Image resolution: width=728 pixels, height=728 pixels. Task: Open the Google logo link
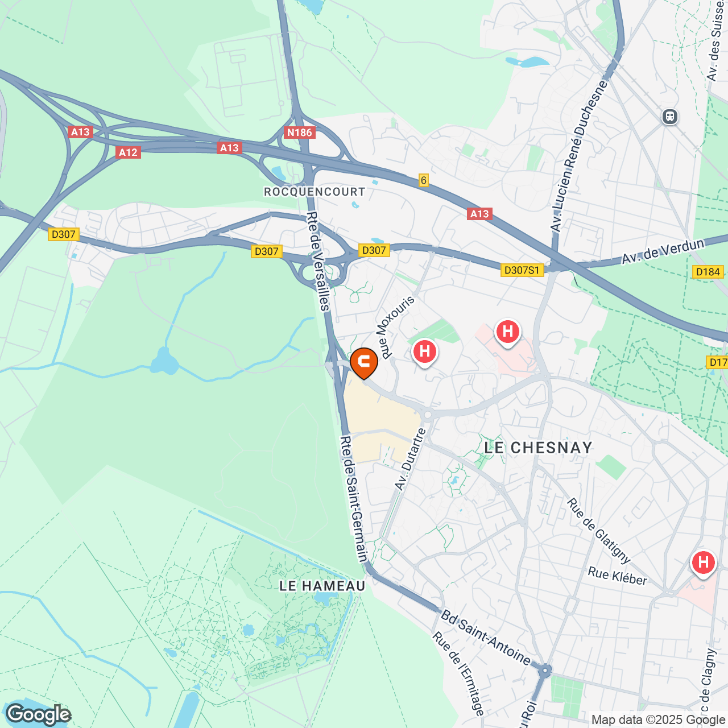coord(38,714)
